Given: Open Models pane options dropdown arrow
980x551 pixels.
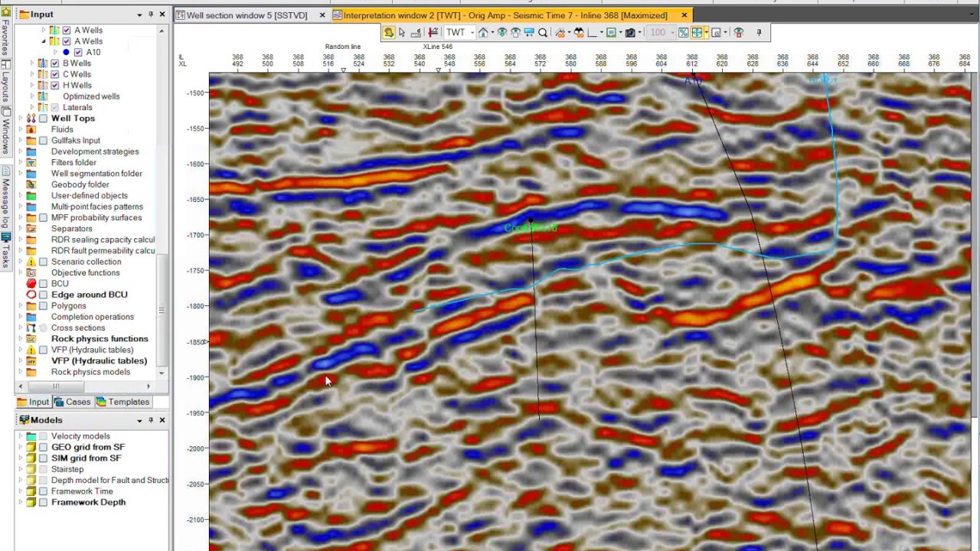Looking at the screenshot, I should coord(139,420).
